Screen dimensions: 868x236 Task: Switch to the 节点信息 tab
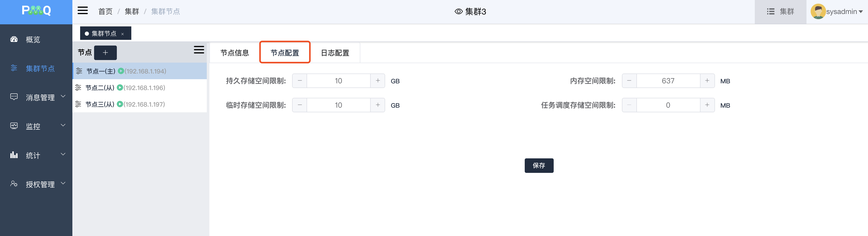click(x=234, y=53)
